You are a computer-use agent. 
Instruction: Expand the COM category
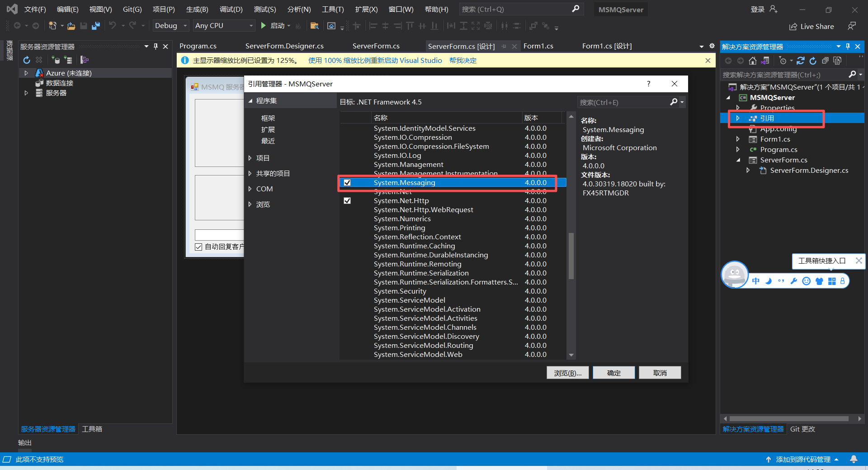click(250, 189)
